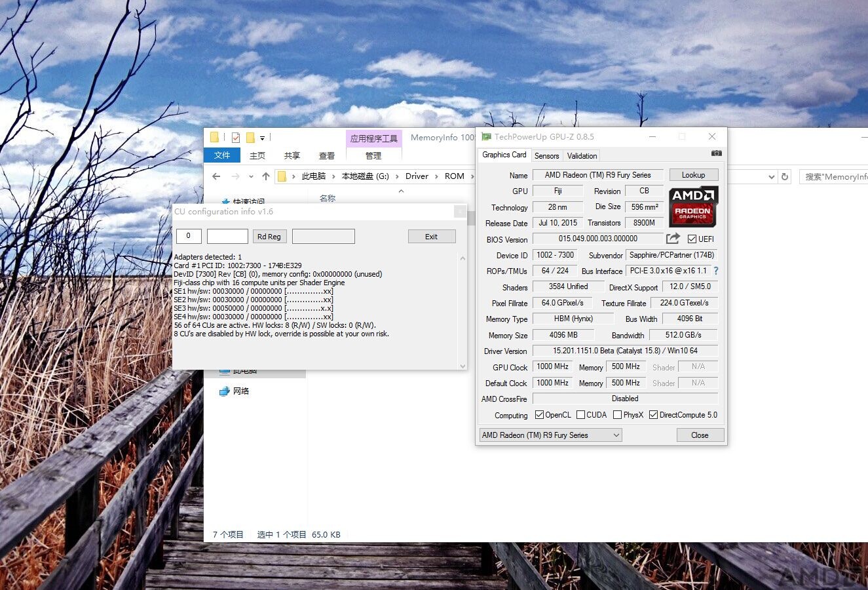Toggle the OpenCL checkbox
This screenshot has width=868, height=590.
point(539,415)
